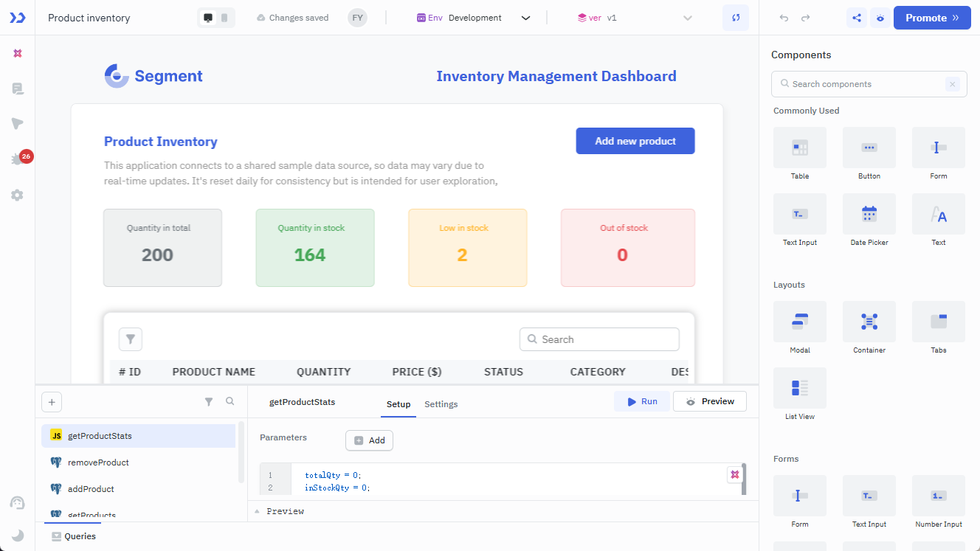Click the Inventory Management Dashboard title
Image resolution: width=980 pixels, height=551 pixels.
556,76
